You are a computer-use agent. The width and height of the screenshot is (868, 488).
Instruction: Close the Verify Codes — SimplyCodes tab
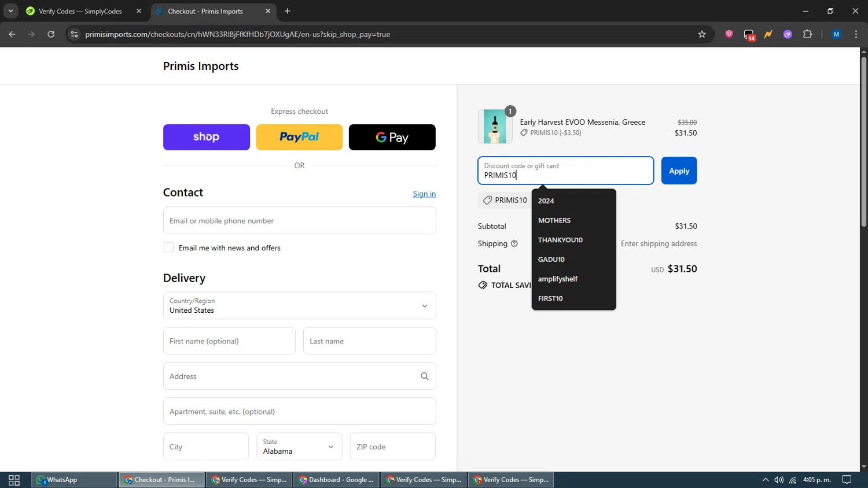tap(139, 11)
